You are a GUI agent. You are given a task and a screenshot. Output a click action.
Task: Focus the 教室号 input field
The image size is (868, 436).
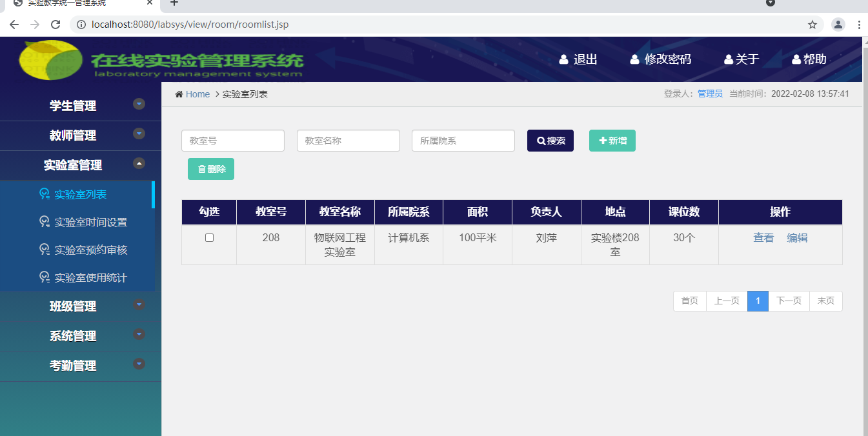(x=233, y=141)
